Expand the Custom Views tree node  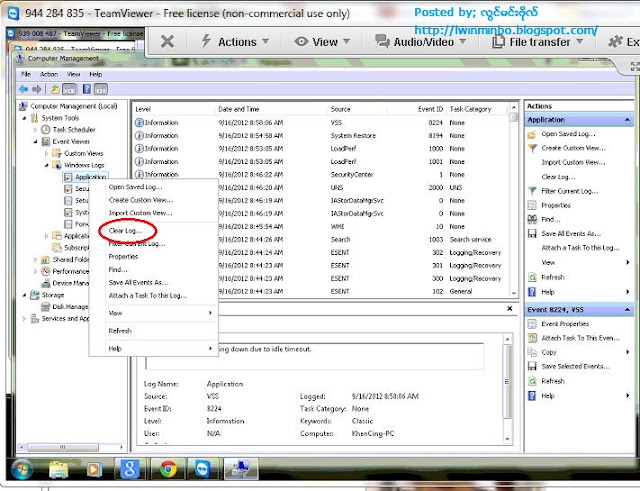coord(46,153)
